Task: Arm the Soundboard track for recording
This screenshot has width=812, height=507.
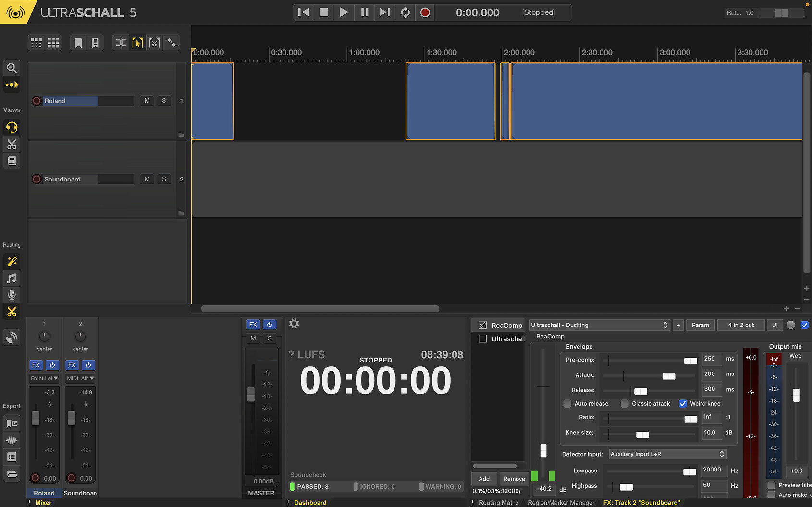Action: coord(37,179)
